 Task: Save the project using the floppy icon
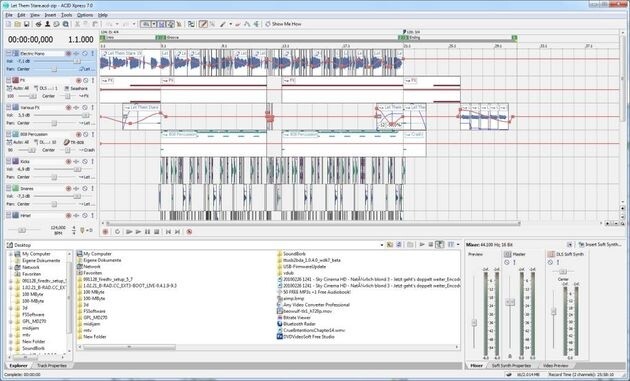pyautogui.click(x=27, y=24)
